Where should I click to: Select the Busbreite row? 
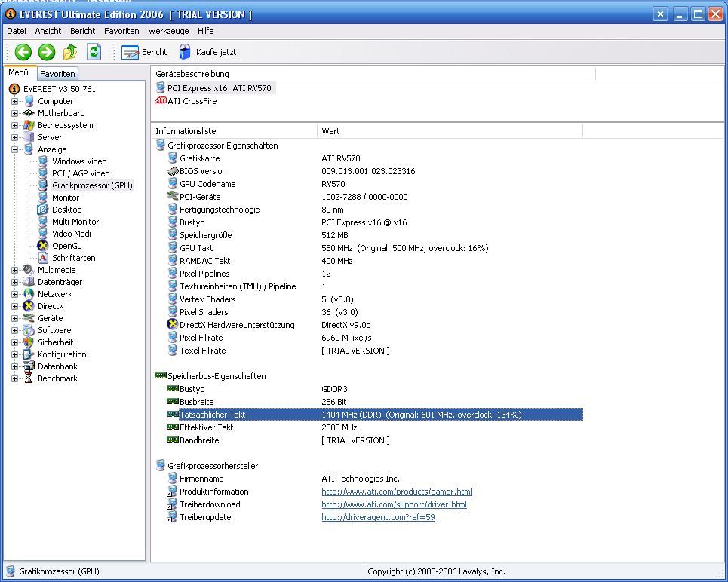369,402
